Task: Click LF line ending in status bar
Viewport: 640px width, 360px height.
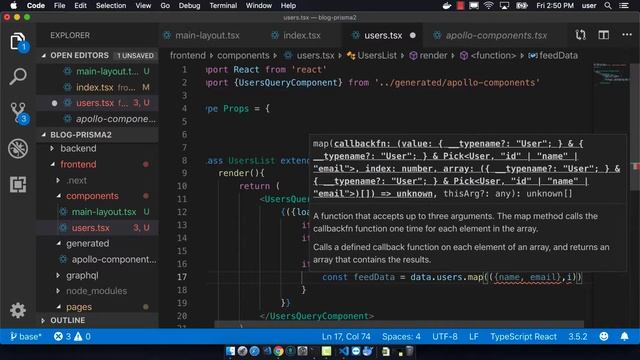Action: coord(473,337)
